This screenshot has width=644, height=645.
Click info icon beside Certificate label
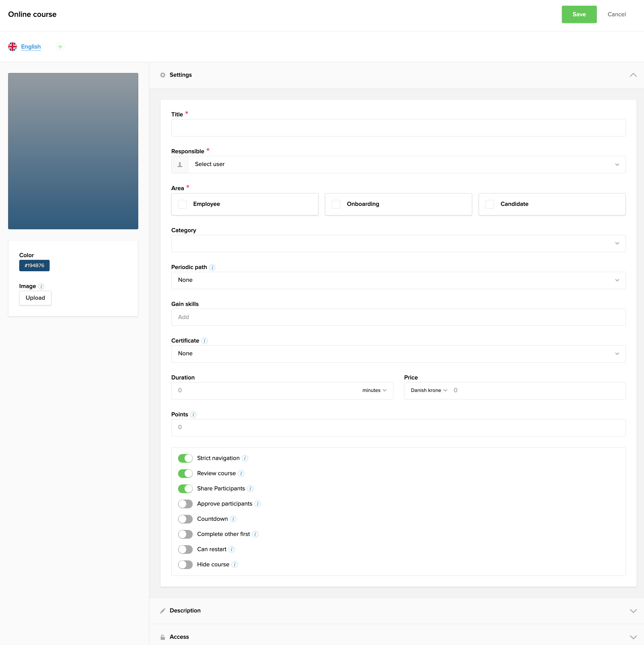point(205,341)
